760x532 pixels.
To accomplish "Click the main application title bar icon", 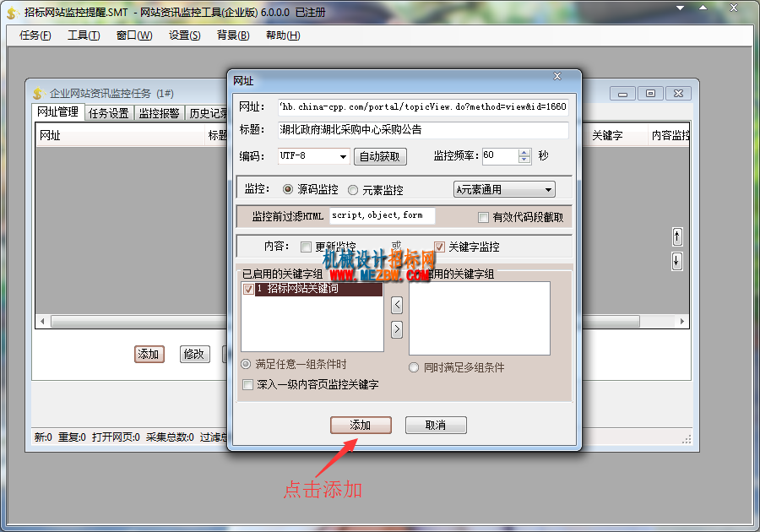I will click(x=13, y=13).
